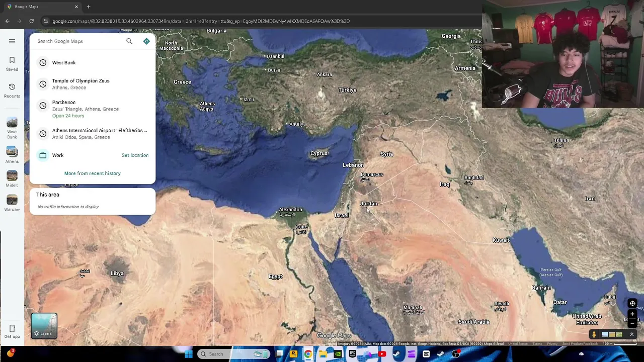
Task: Open Rockstar Games Launcher from taskbar
Action: (x=293, y=354)
